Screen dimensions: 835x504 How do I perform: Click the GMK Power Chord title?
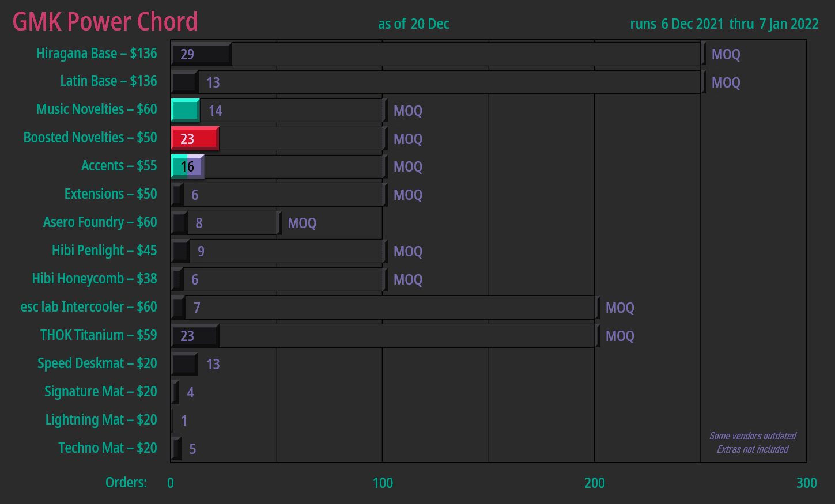105,22
